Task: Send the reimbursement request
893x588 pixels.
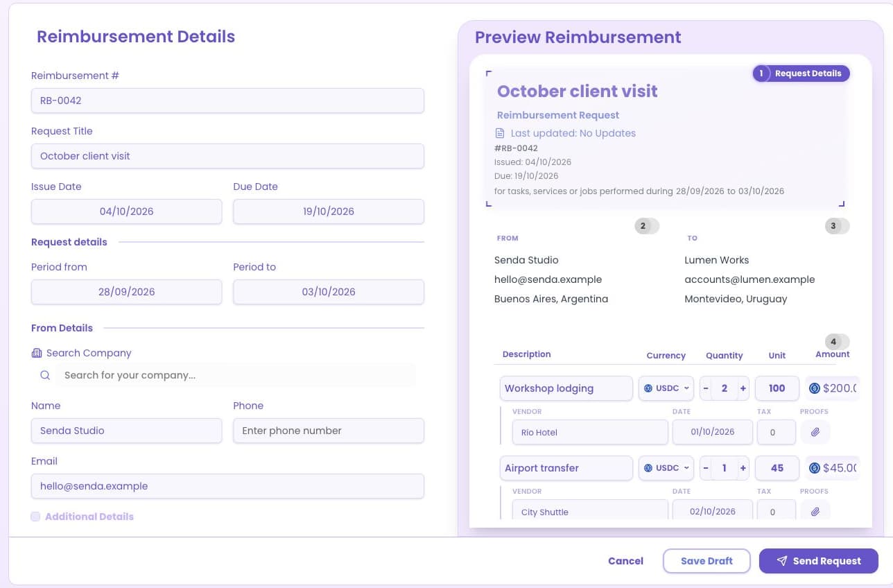Action: [819, 561]
